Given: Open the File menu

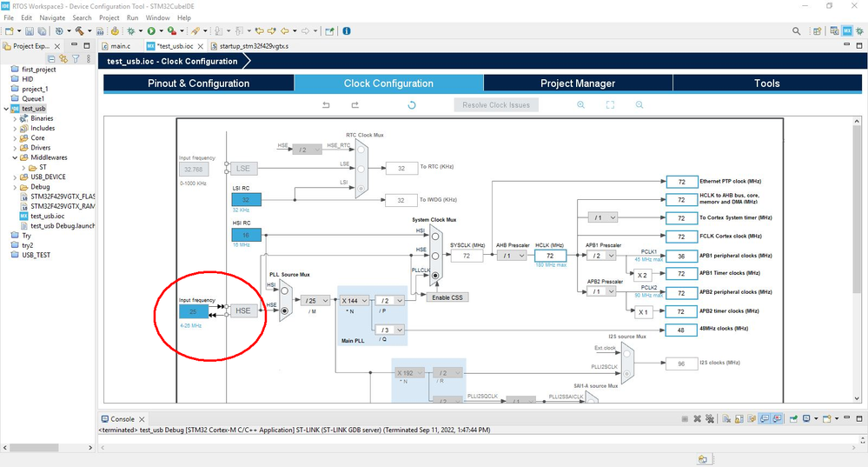Looking at the screenshot, I should point(9,17).
